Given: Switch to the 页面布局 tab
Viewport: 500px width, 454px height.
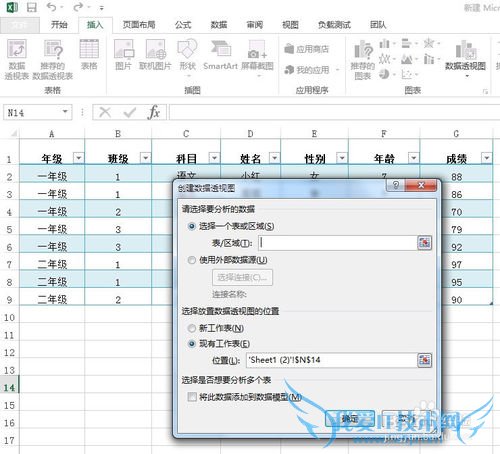Looking at the screenshot, I should click(139, 25).
